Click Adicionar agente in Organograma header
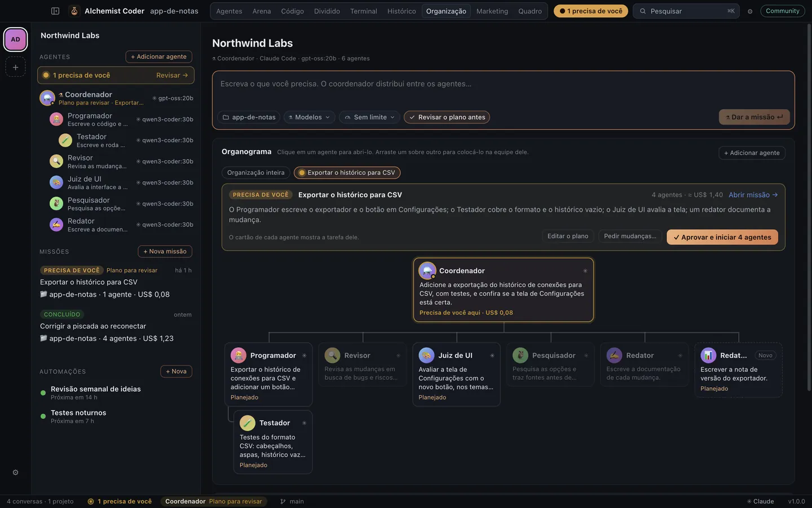The image size is (812, 508). (x=752, y=153)
